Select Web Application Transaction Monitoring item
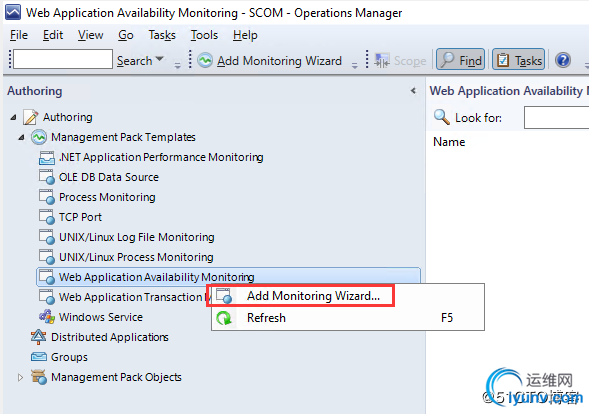This screenshot has height=414, width=589. pos(134,297)
